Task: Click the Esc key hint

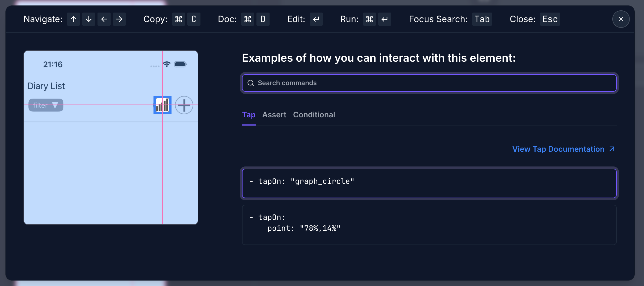Action: pos(550,19)
